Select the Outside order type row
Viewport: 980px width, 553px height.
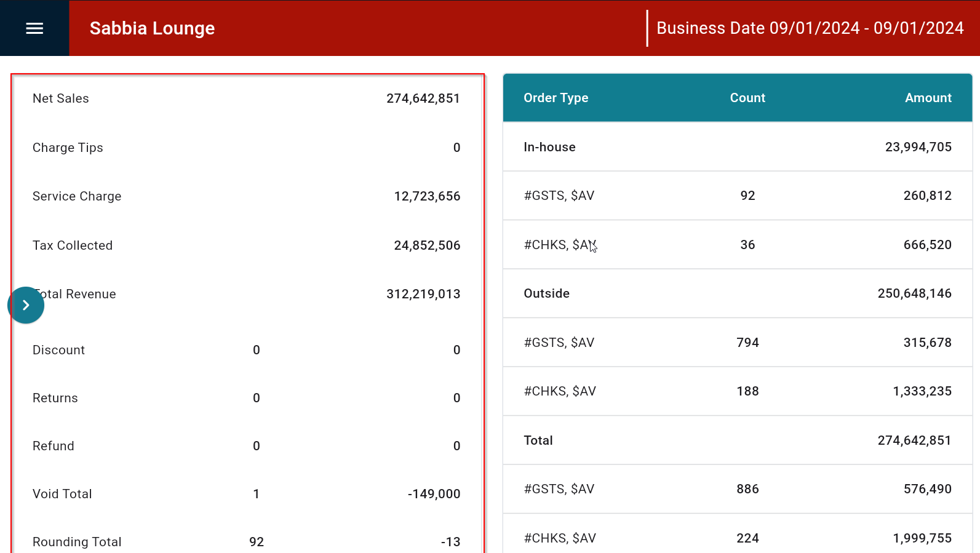[x=546, y=293]
